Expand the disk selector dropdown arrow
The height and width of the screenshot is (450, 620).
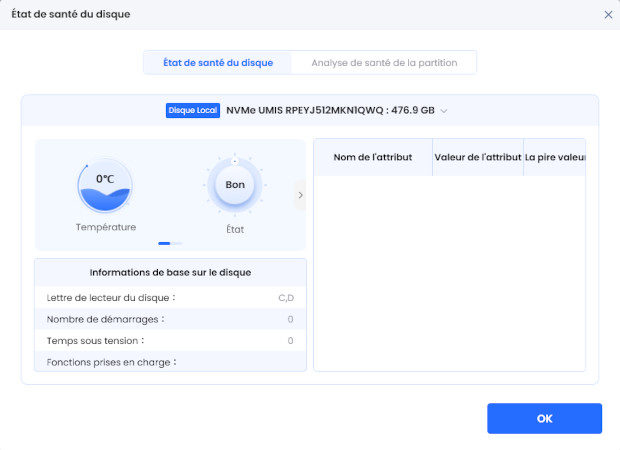pyautogui.click(x=444, y=111)
